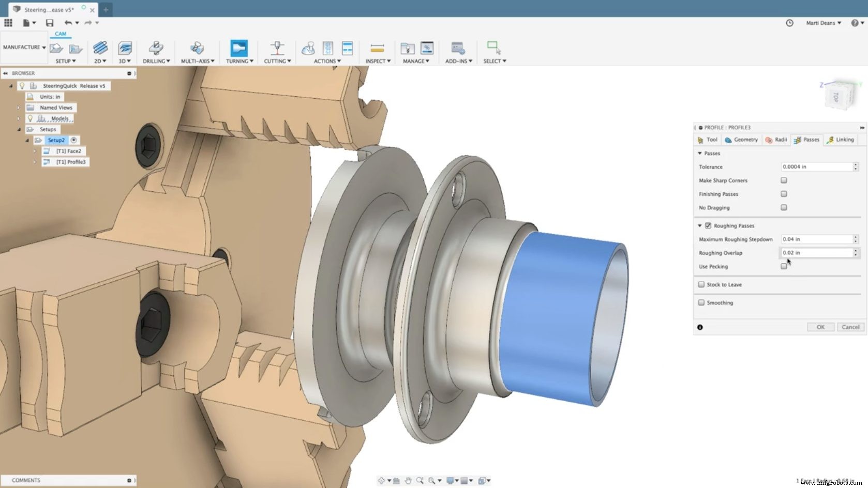Uncheck the Roughing Passes checkbox

708,225
